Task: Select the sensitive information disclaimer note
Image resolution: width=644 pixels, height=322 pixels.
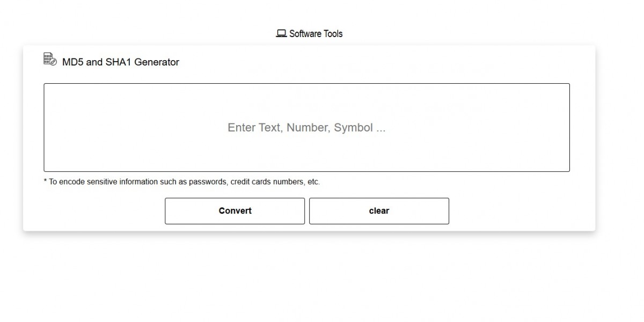Action: pyautogui.click(x=181, y=181)
